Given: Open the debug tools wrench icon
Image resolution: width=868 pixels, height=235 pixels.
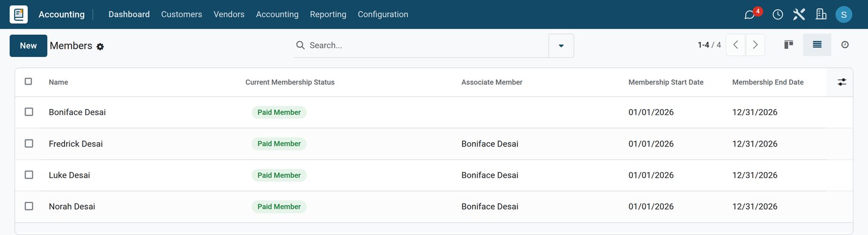Looking at the screenshot, I should 799,15.
